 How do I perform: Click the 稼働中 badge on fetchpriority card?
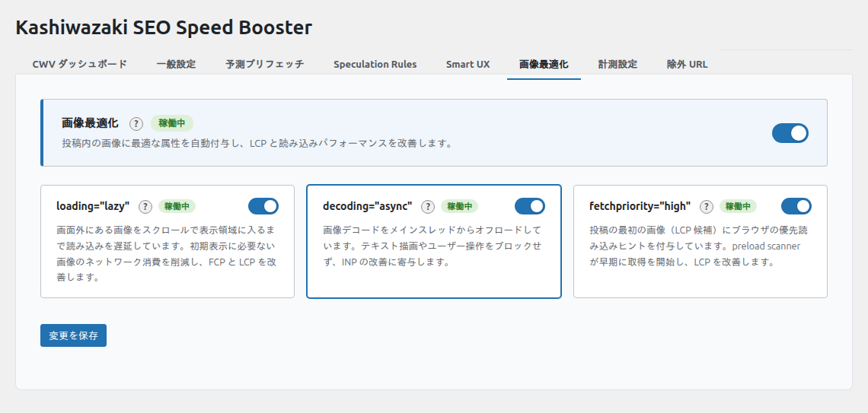(738, 206)
